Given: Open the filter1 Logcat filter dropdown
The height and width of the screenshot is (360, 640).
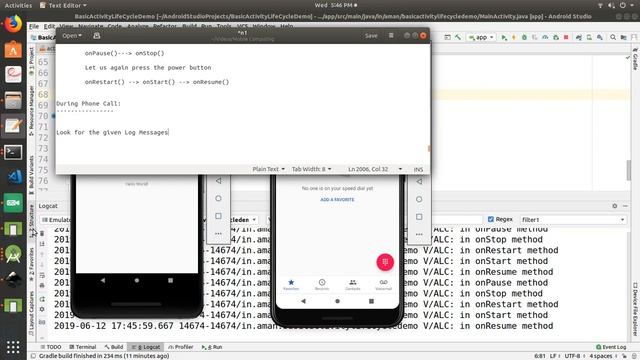Looking at the screenshot, I should [573, 220].
